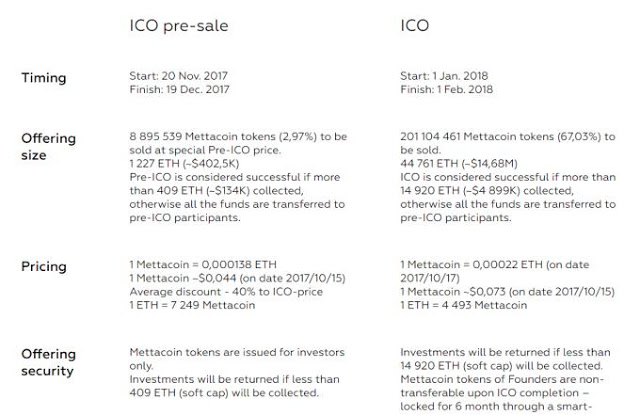The height and width of the screenshot is (415, 640).
Task: Click the 'ICO pre-sale' column heading
Action: (179, 25)
